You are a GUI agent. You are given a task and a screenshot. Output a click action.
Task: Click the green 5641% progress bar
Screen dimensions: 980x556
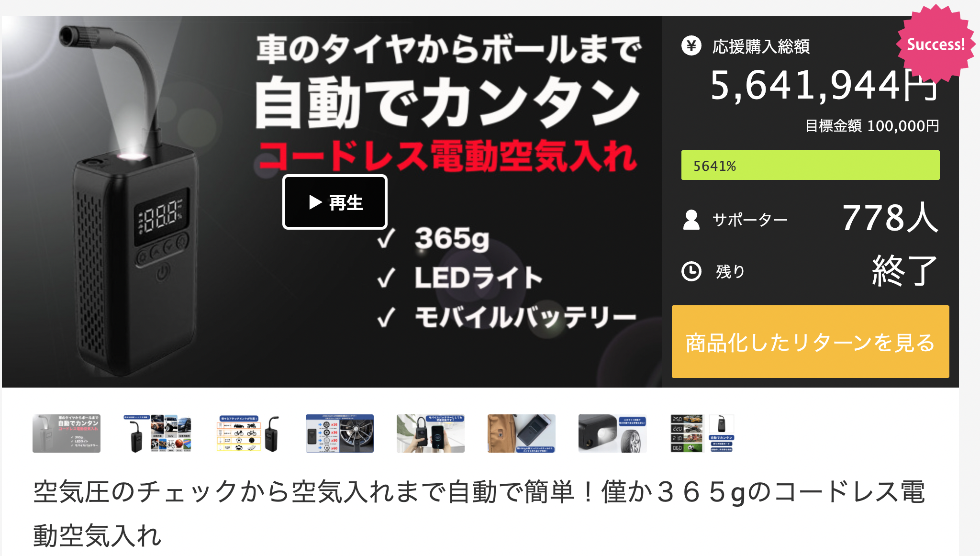pyautogui.click(x=810, y=165)
